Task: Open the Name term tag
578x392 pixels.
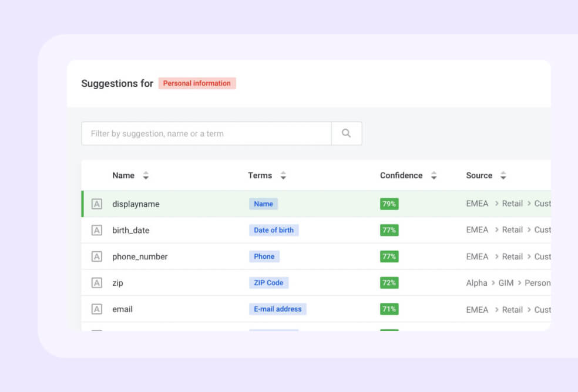Action: coord(263,204)
